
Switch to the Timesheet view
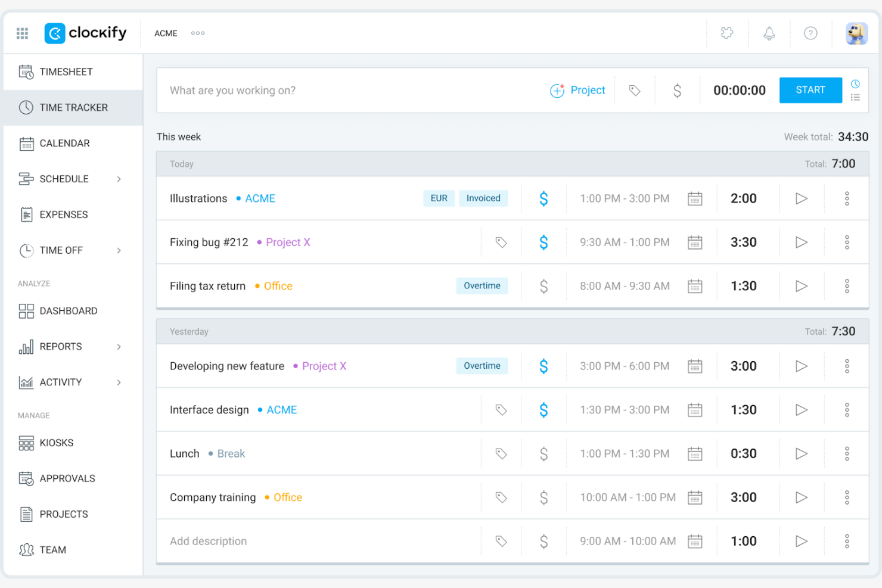click(66, 71)
